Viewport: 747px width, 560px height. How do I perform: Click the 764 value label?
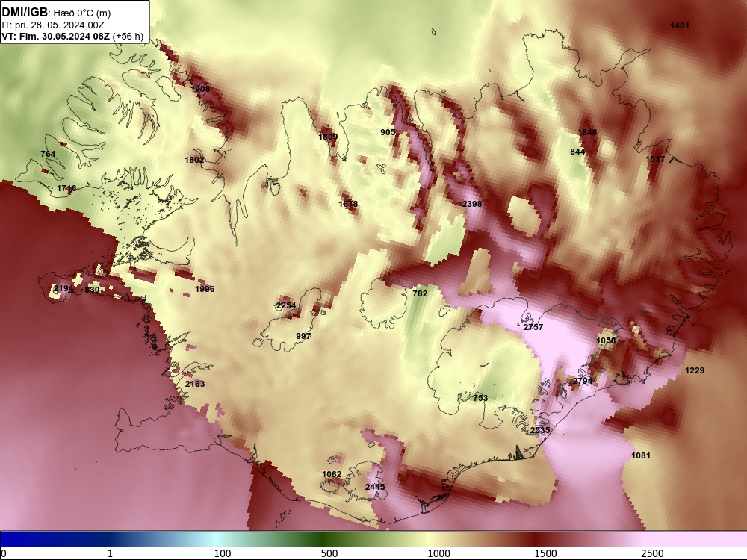[x=48, y=154]
